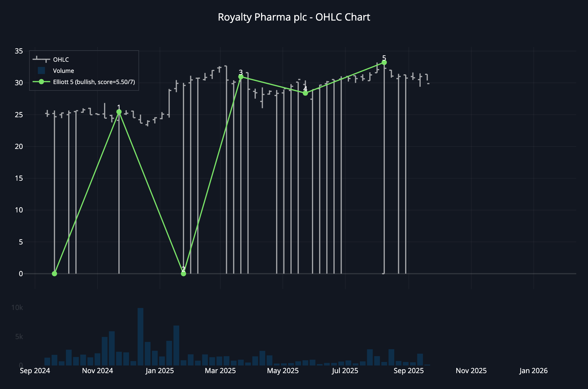Click the chart title Royalty Pharma plc
Screen dimensions: 588x389
pyautogui.click(x=294, y=17)
